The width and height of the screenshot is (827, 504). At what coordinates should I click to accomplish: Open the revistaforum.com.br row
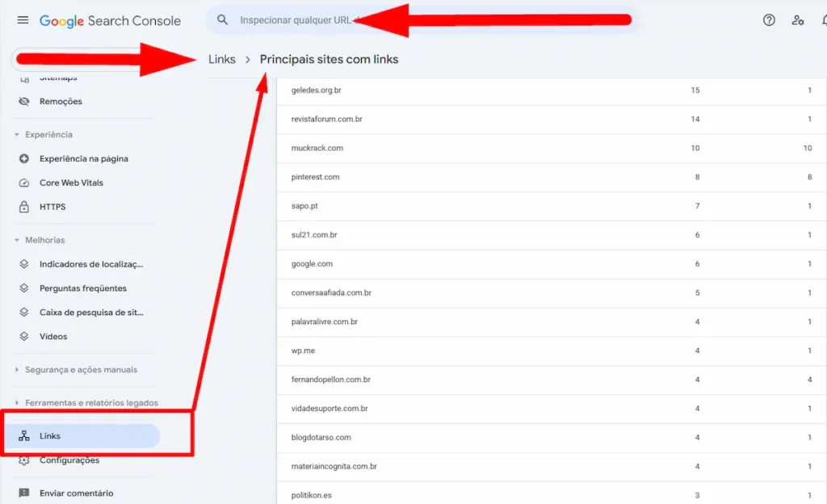[552, 120]
